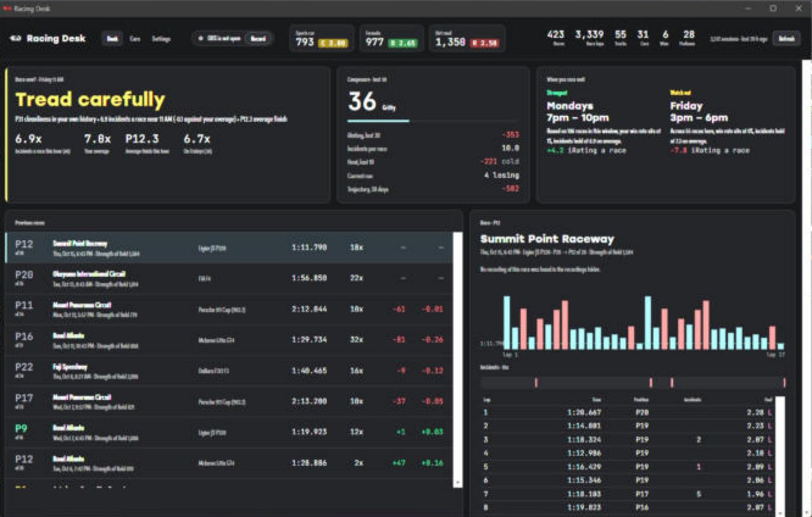Switch to the Desk tab

pyautogui.click(x=111, y=38)
